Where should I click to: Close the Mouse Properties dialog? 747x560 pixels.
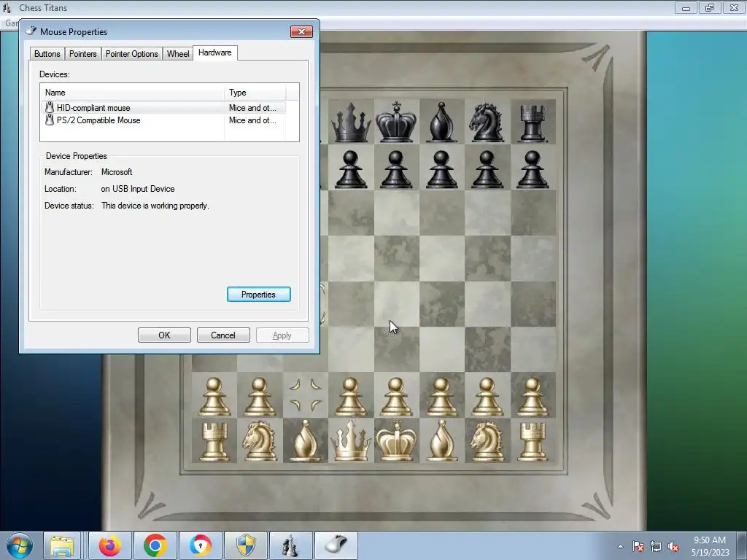(x=301, y=31)
